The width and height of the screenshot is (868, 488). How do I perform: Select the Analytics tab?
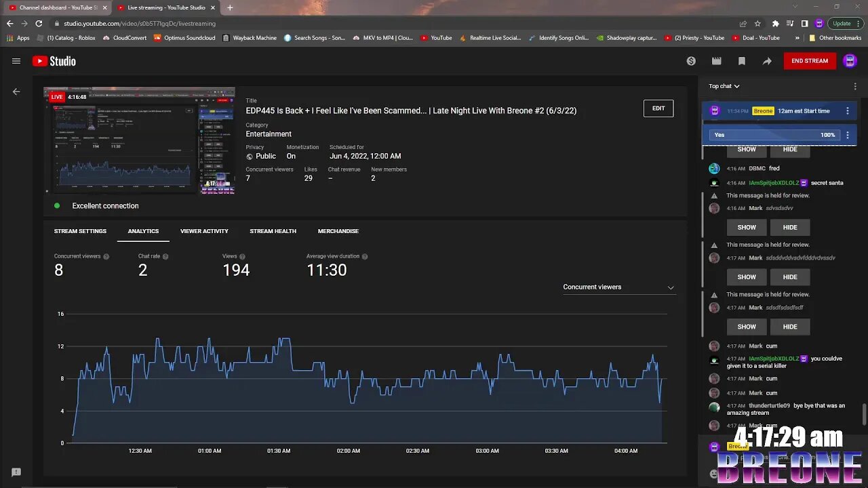(x=143, y=231)
